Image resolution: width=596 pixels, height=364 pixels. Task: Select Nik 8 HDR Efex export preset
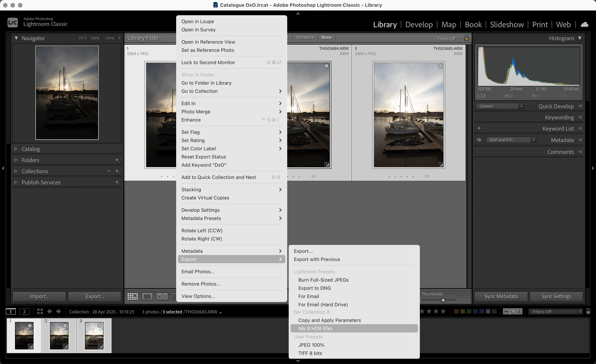tap(354, 328)
